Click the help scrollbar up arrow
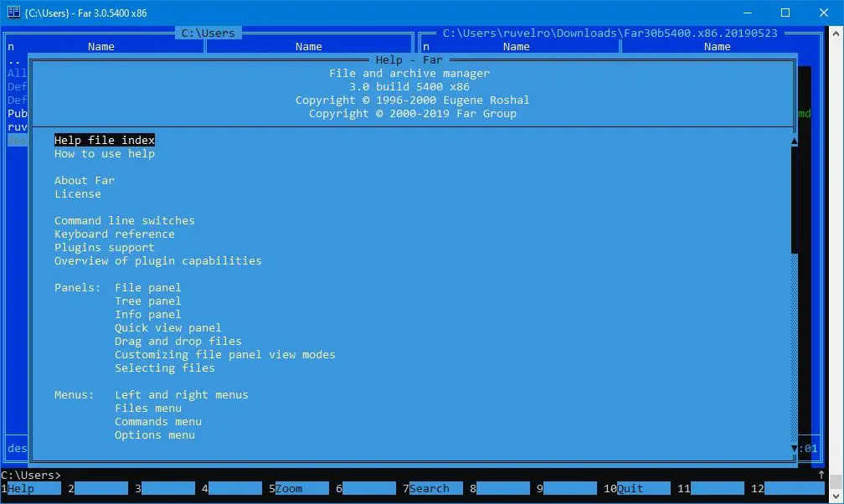This screenshot has height=504, width=844. click(794, 141)
